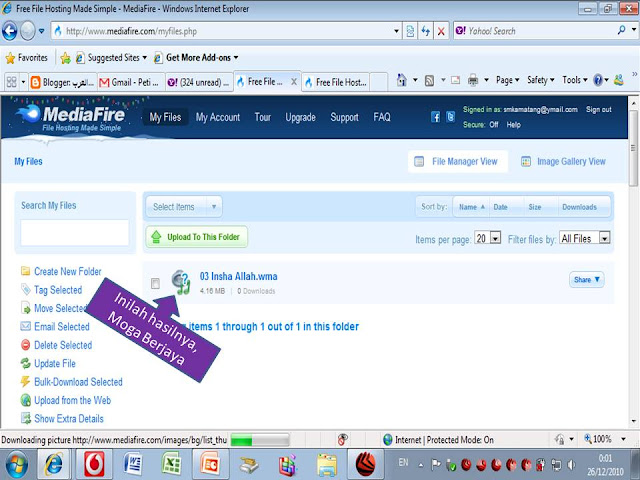This screenshot has height=480, width=640.
Task: Open Excel from the taskbar
Action: click(171, 464)
